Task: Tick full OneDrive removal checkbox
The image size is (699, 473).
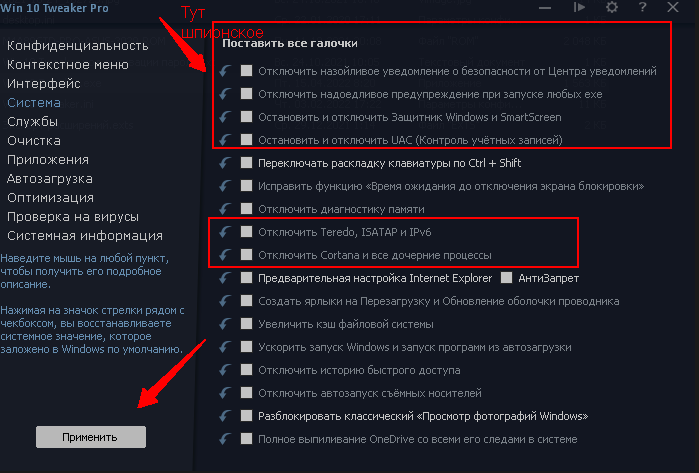Action: click(247, 439)
